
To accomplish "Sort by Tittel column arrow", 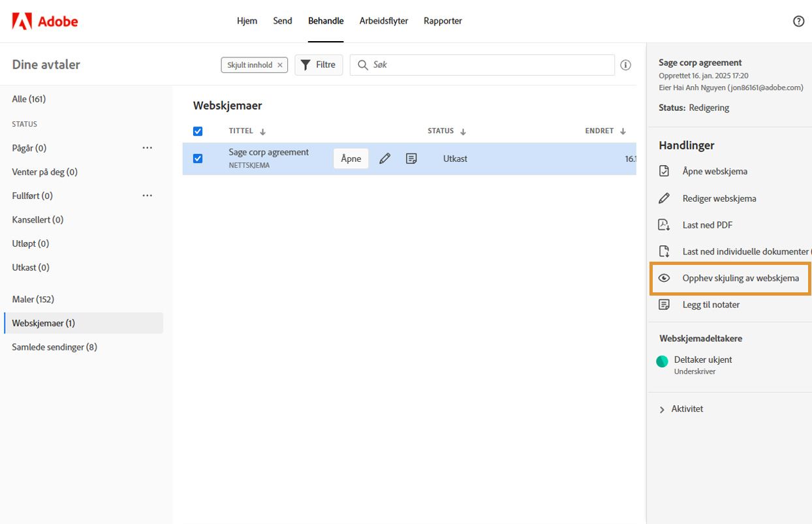I will (262, 131).
